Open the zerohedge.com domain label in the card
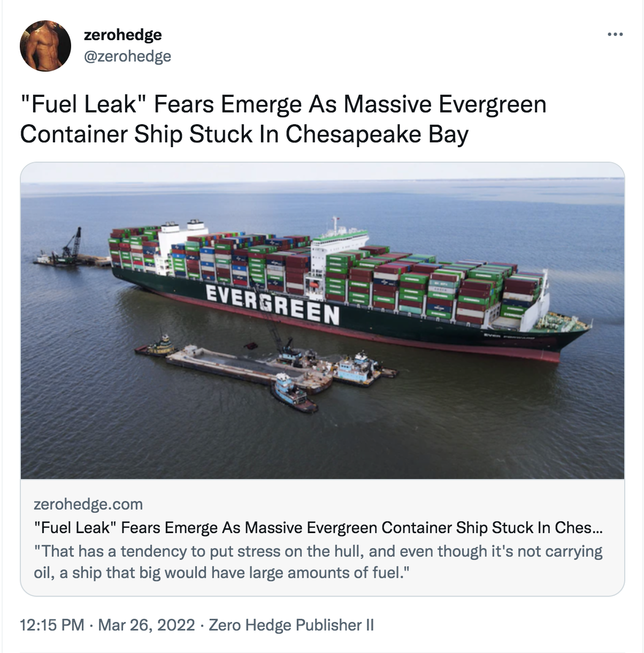This screenshot has height=653, width=644. (88, 504)
